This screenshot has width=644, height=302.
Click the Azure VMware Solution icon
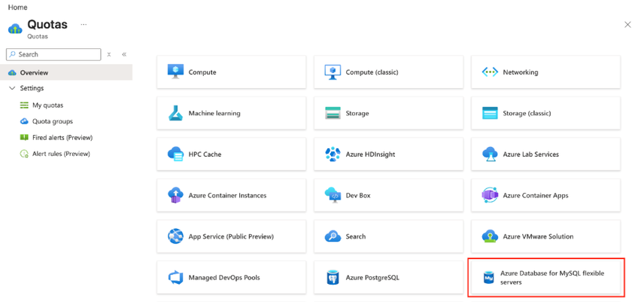[490, 236]
